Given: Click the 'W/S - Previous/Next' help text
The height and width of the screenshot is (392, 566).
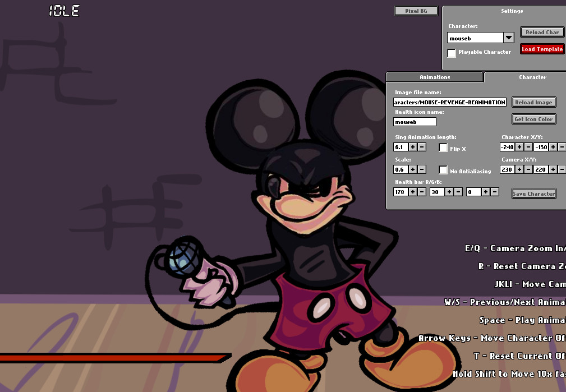Looking at the screenshot, I should click(505, 302).
